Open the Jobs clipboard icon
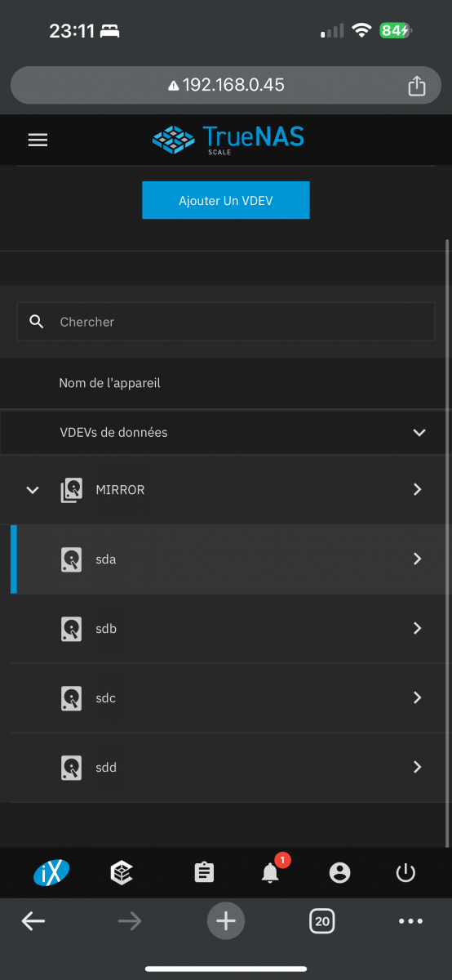Screen dimensions: 452x980 pos(204,872)
